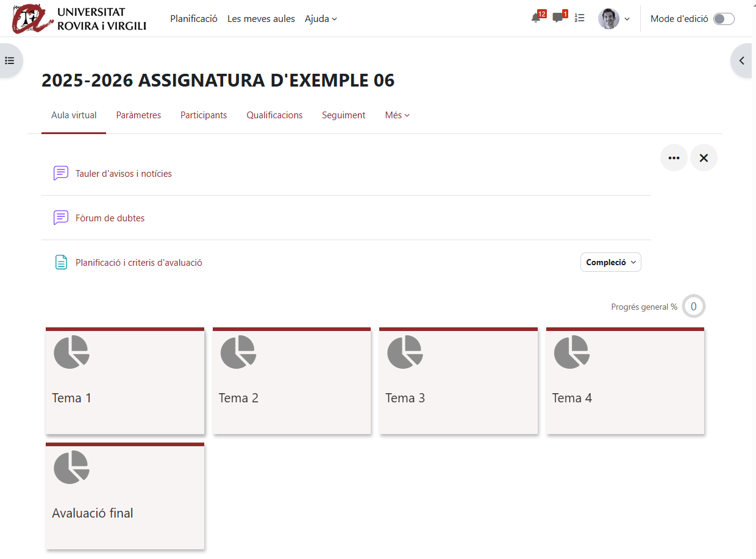
Task: Open the course index sidebar icon
Action: [x=10, y=60]
